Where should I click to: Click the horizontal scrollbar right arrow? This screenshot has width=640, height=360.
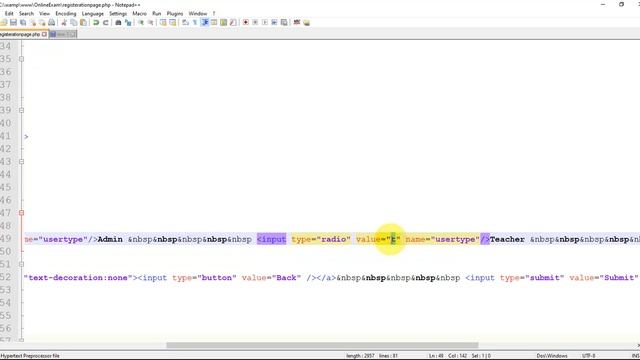coord(638,345)
